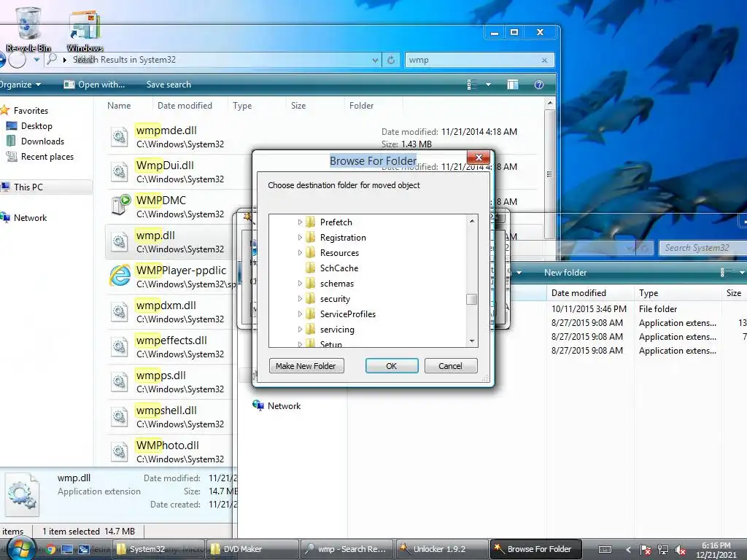Clear the wmp search box with the X
The height and width of the screenshot is (560, 747).
pos(544,60)
